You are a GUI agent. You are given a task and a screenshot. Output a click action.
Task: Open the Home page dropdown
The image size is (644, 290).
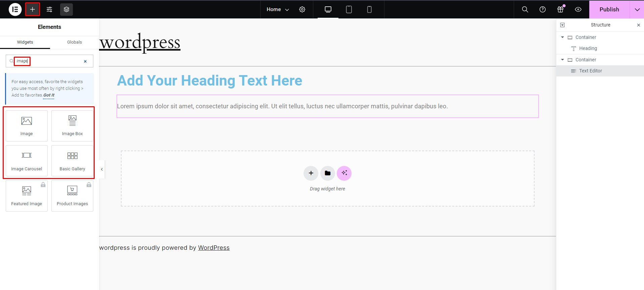[278, 9]
